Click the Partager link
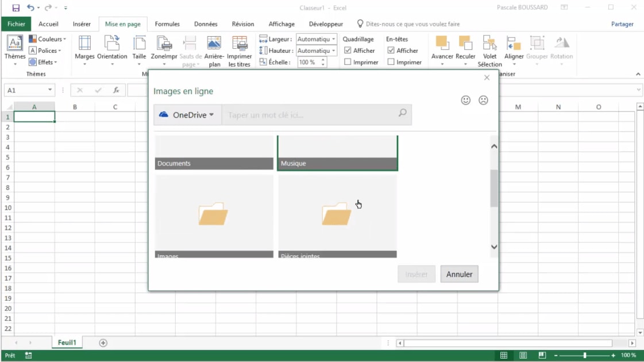This screenshot has height=362, width=644. tap(623, 24)
